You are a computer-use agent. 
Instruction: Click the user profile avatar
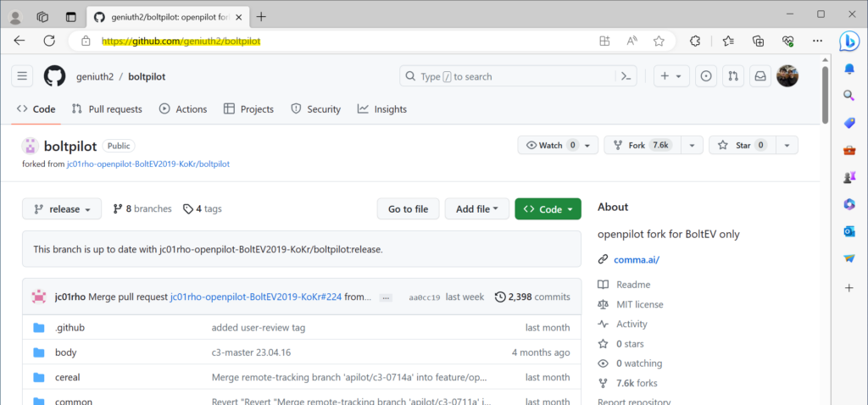point(787,76)
